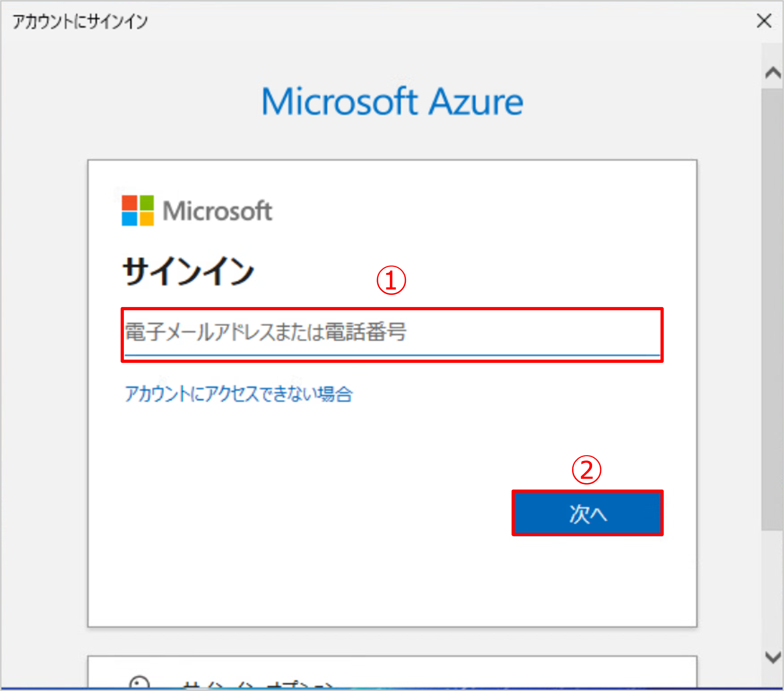Viewport: 784px width, 691px height.
Task: Click the yellow square in Microsoft logo
Action: pyautogui.click(x=147, y=219)
